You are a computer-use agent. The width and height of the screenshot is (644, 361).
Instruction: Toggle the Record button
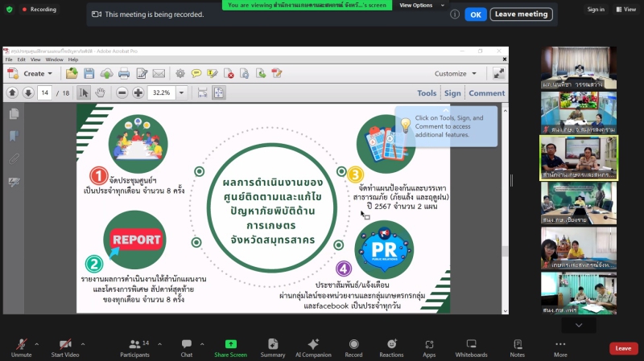point(353,344)
